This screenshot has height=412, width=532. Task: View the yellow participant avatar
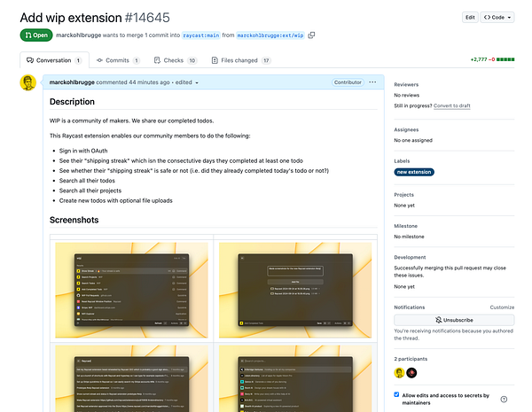click(399, 373)
